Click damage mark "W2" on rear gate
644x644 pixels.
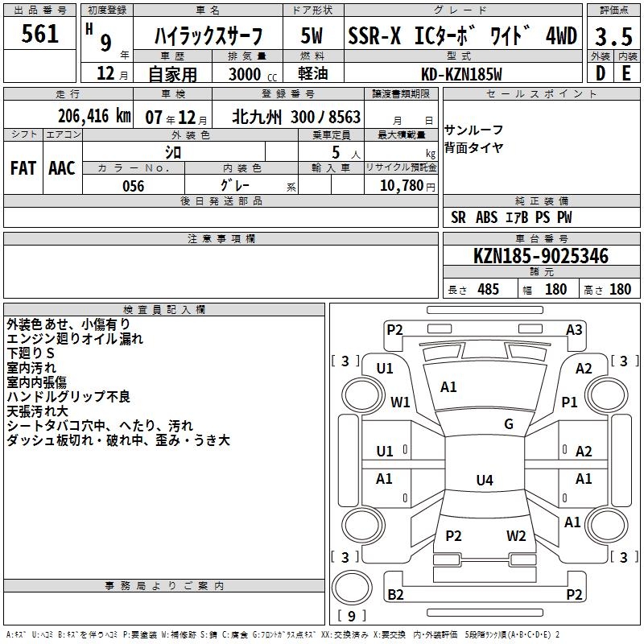click(516, 535)
